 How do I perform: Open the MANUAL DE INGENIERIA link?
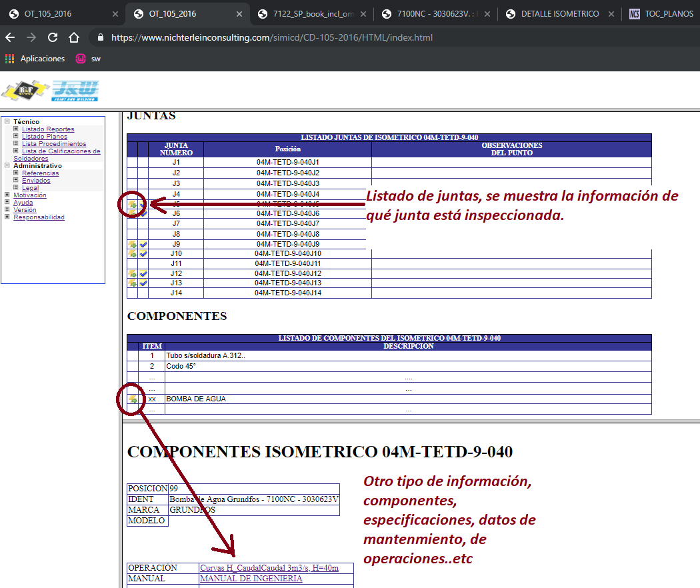click(x=251, y=579)
